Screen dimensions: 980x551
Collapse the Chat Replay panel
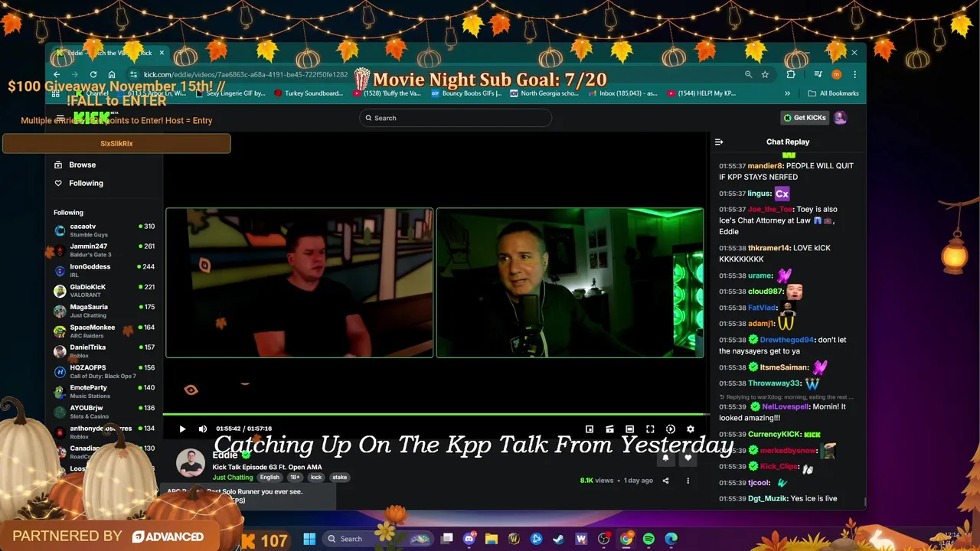click(x=719, y=142)
